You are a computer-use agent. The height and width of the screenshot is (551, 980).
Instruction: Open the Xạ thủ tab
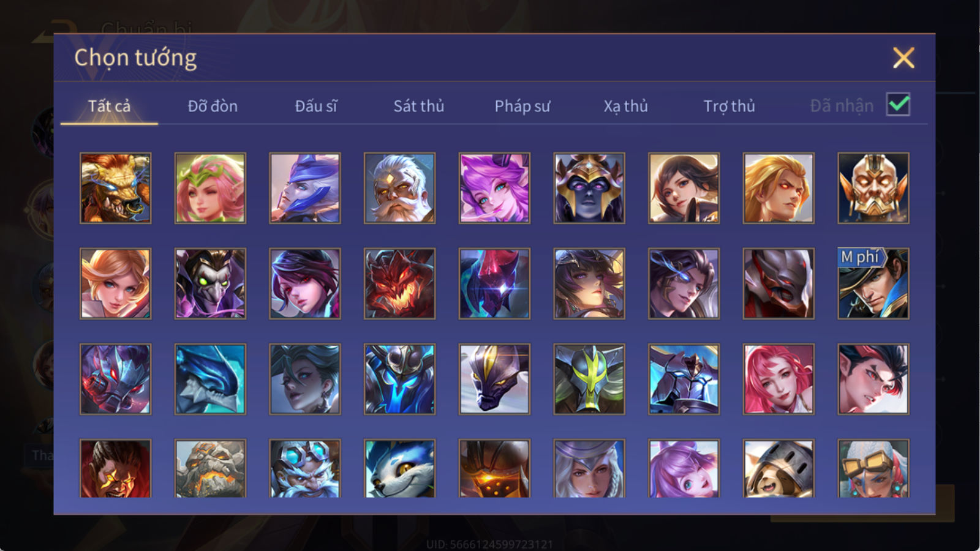pos(625,106)
